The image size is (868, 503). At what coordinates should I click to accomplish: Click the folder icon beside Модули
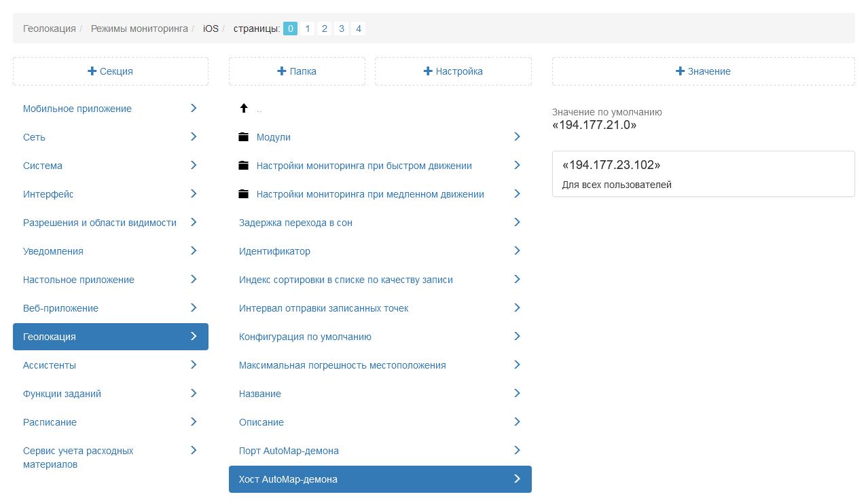click(244, 137)
